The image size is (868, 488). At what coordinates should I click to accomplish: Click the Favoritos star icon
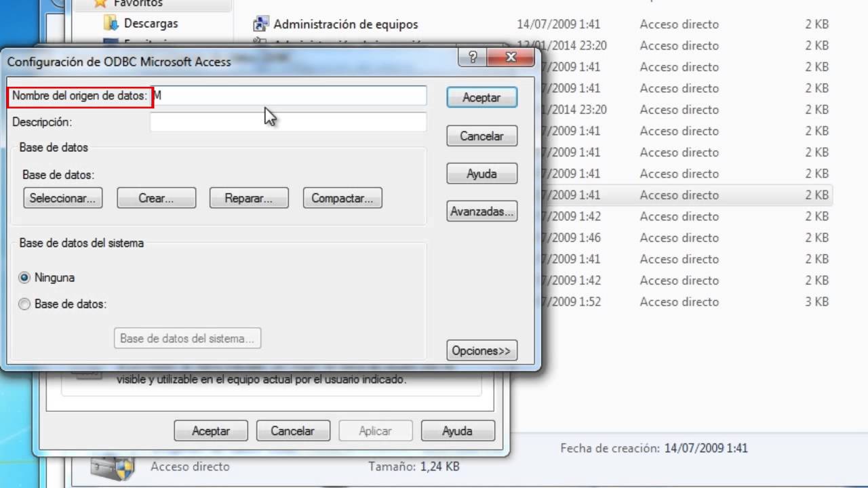101,3
